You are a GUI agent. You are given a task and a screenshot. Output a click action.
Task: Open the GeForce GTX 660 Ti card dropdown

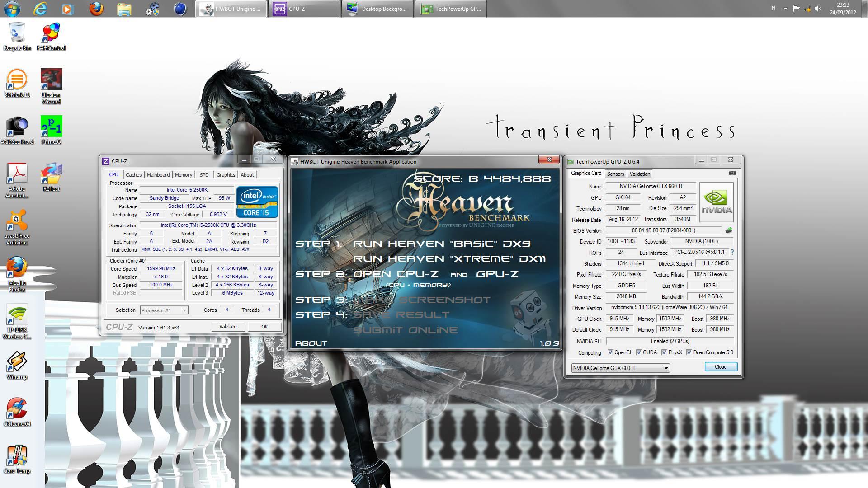click(620, 368)
